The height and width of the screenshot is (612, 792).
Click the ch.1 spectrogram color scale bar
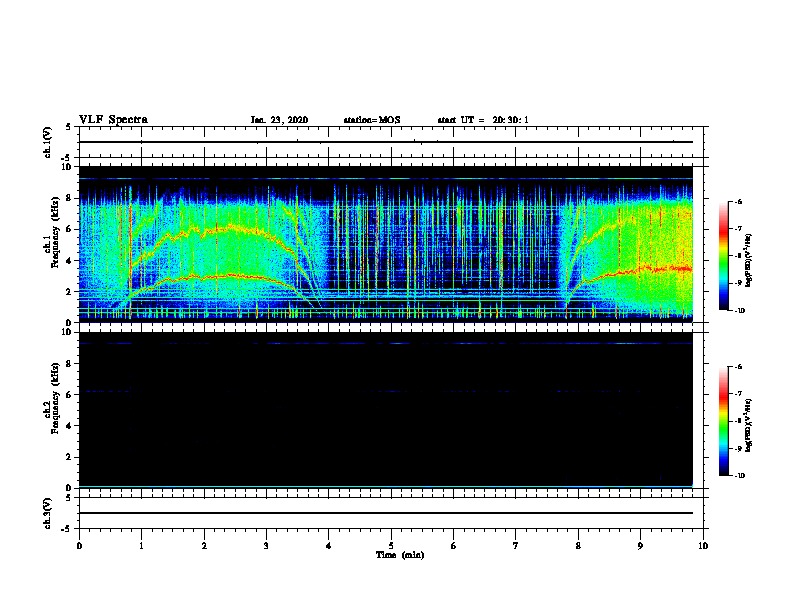pos(723,256)
